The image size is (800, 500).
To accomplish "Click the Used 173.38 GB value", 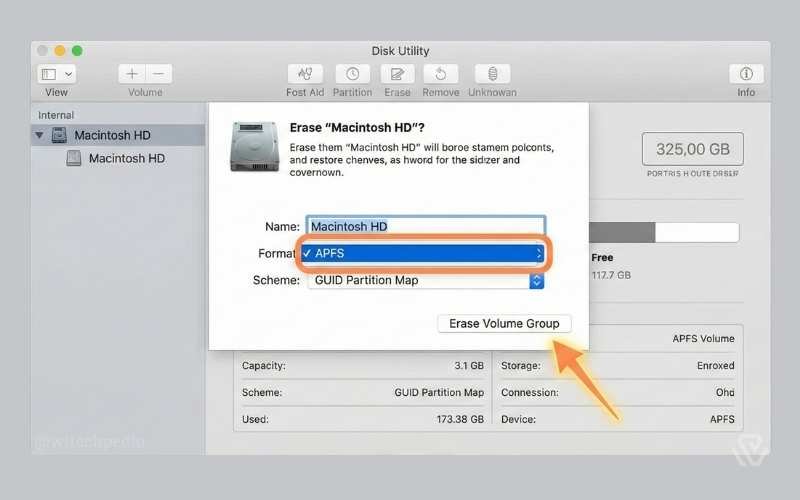I will [x=460, y=419].
